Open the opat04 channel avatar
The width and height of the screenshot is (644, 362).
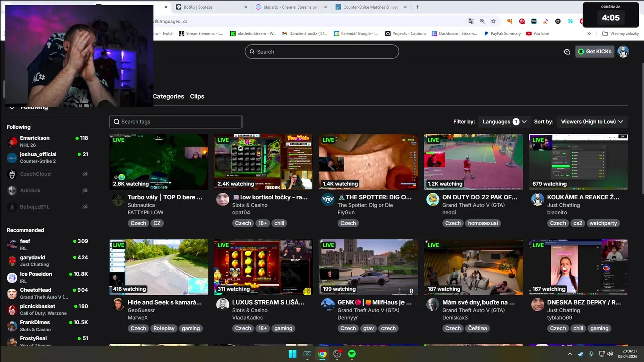click(223, 200)
